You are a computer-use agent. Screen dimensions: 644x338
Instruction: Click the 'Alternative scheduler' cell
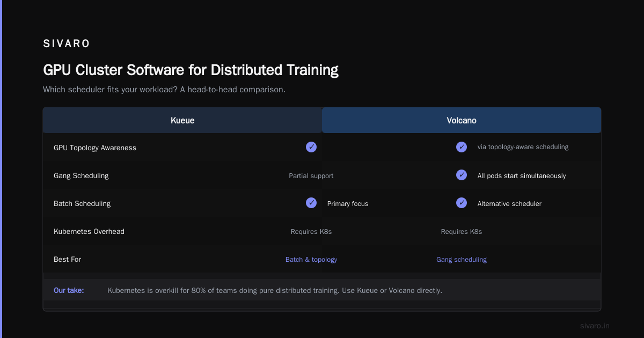pyautogui.click(x=509, y=204)
